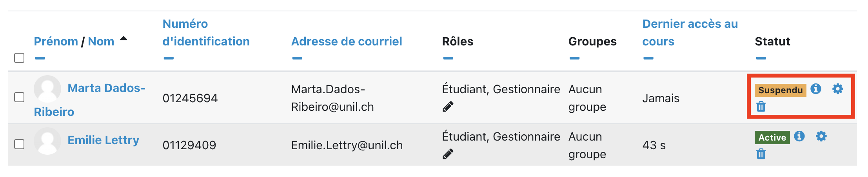
Task: Check the box for Marta Dados-Ribeiro
Action: (19, 97)
